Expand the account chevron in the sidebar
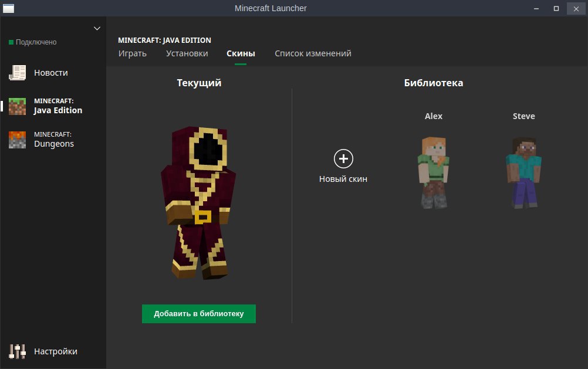Viewport: 588px width, 369px height. tap(97, 29)
